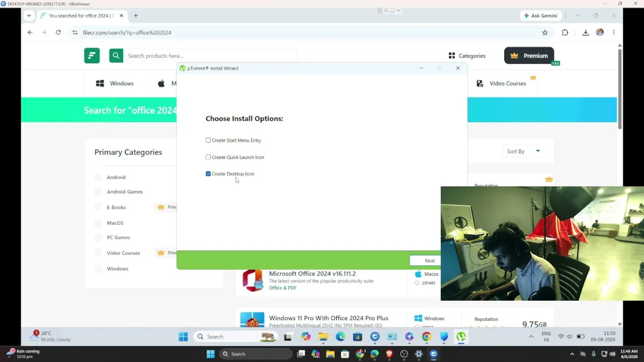
Task: Click the Premium button on Filecr
Action: (529, 56)
